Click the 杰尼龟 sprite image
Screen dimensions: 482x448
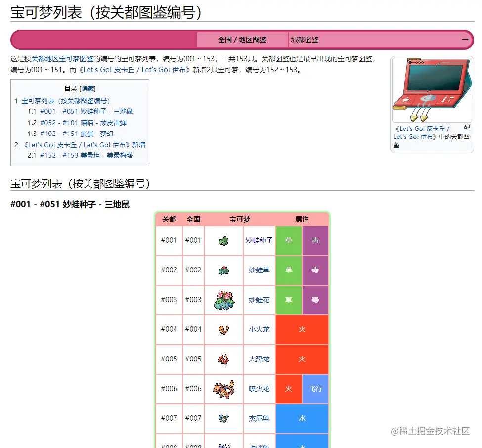[x=223, y=418]
